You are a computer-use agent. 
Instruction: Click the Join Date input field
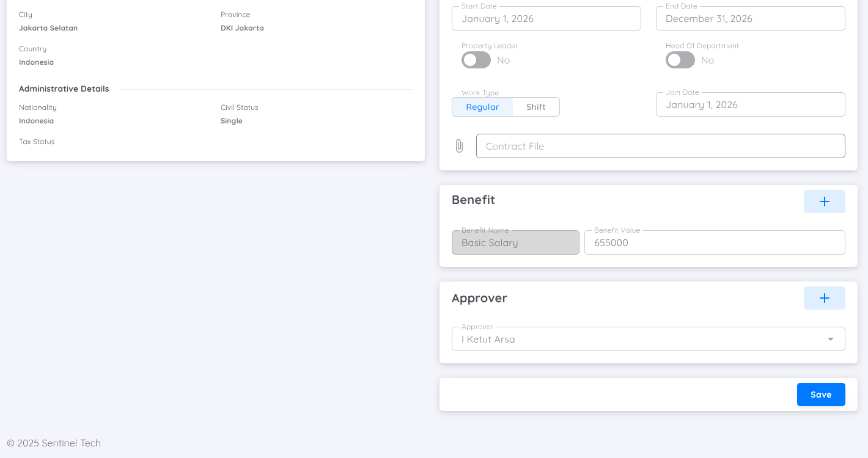click(x=750, y=104)
